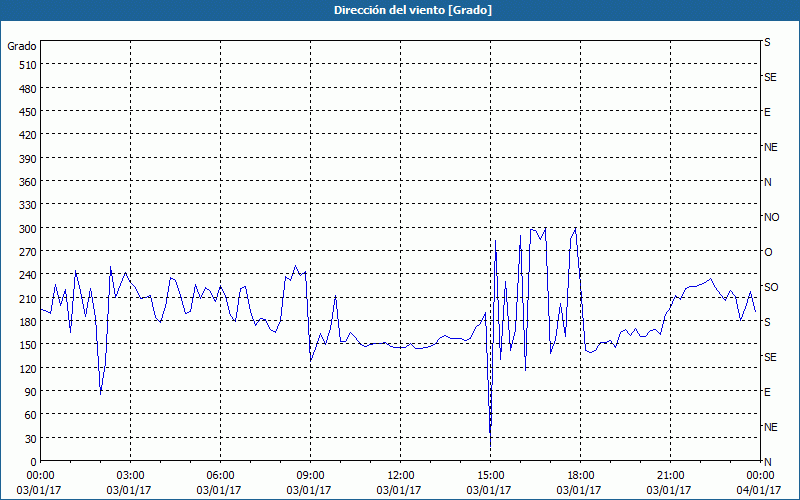This screenshot has height=500, width=800.
Task: Click the 15:00 time label on x-axis
Action: click(x=490, y=476)
